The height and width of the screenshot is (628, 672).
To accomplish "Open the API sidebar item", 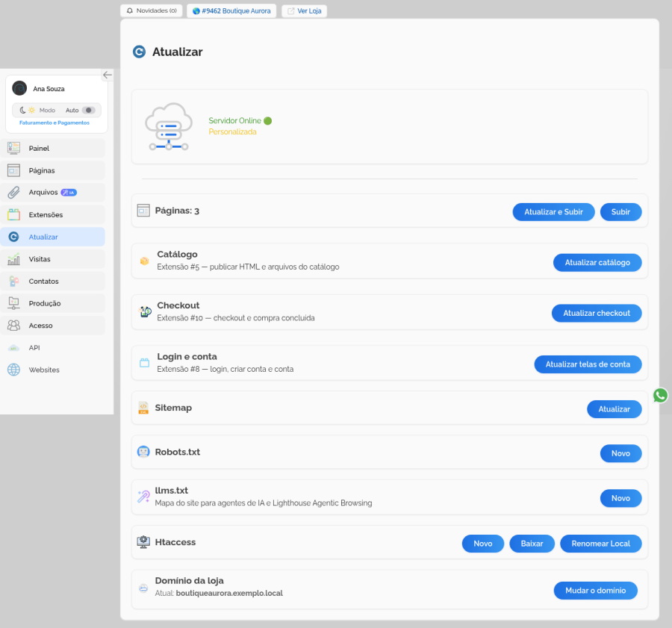I will pos(53,348).
